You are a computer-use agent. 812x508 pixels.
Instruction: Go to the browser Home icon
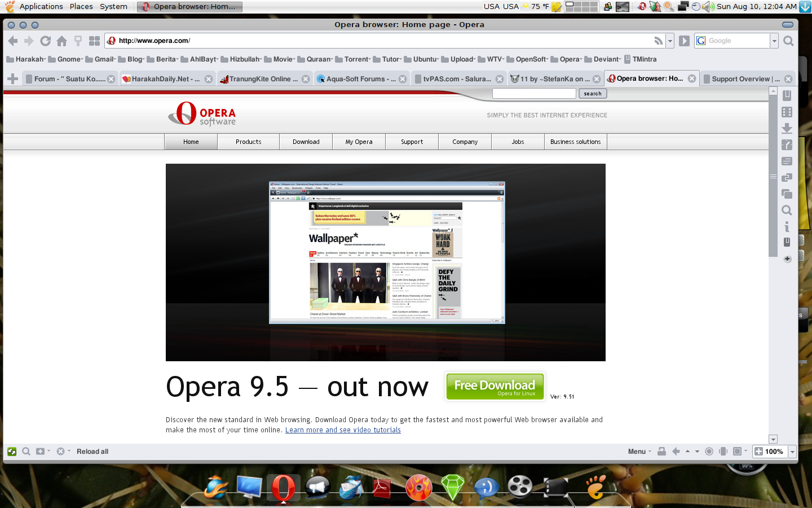pos(62,41)
